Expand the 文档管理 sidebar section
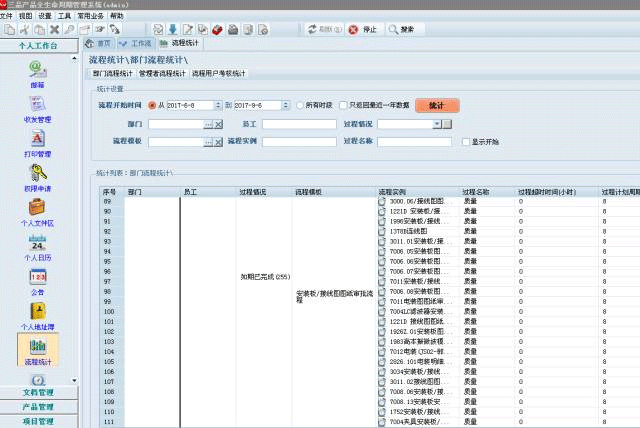The height and width of the screenshot is (428, 640). [38, 393]
